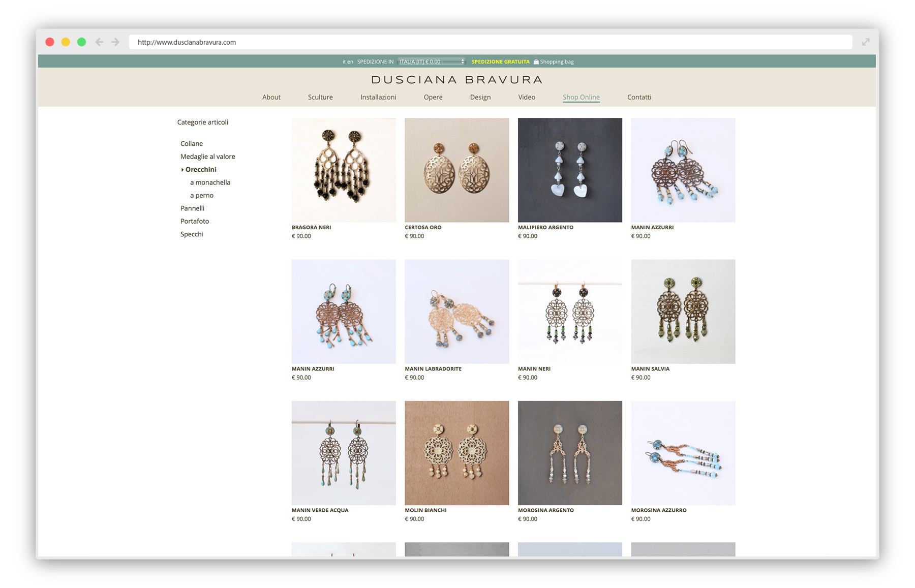This screenshot has height=588, width=915.
Task: Open the Sculture menu item
Action: point(320,97)
